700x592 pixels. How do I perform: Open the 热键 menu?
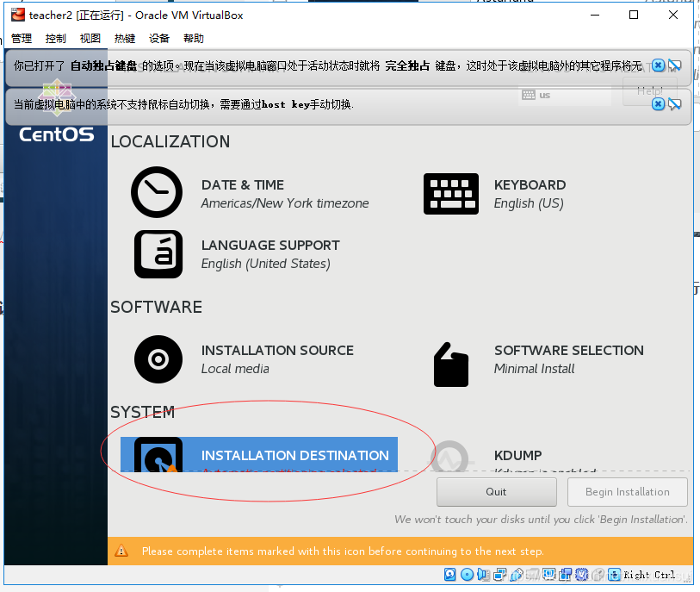[x=125, y=39]
